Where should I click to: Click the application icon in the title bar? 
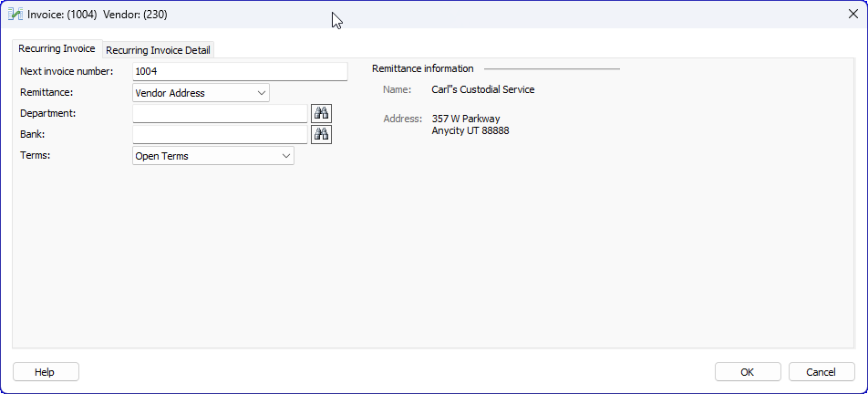coord(15,15)
